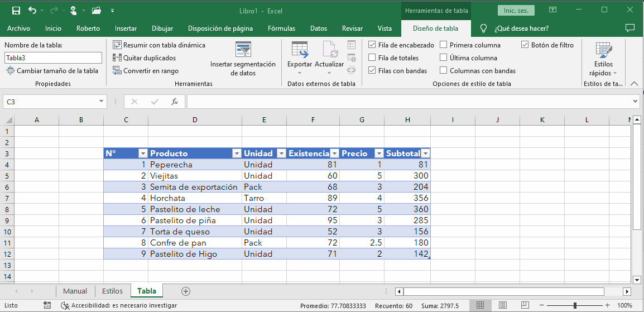Enable Primera columna checkbox
Image resolution: width=644 pixels, height=312 pixels.
(x=444, y=45)
